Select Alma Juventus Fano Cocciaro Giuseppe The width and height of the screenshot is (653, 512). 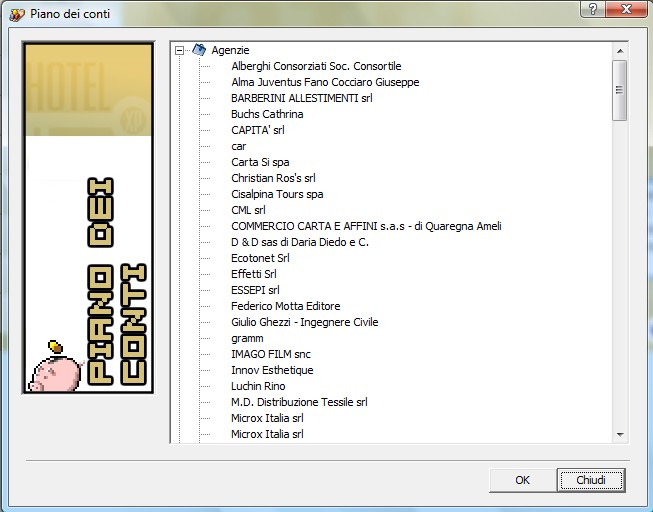(x=325, y=82)
